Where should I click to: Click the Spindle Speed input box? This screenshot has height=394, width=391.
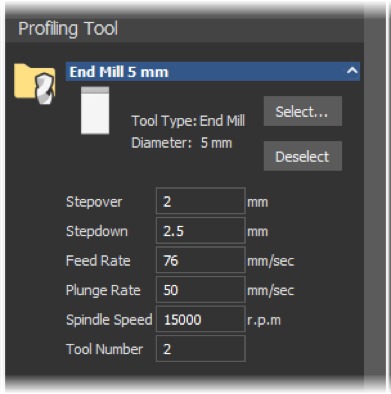(x=201, y=319)
